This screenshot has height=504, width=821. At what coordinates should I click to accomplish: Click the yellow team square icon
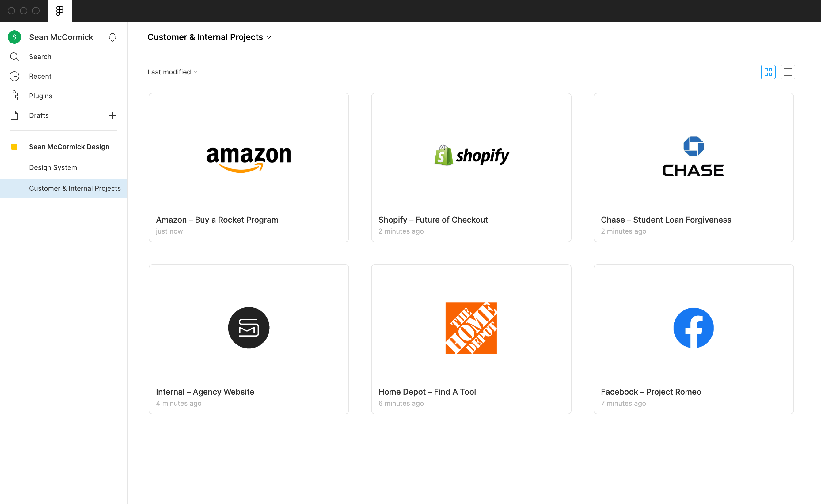point(14,147)
